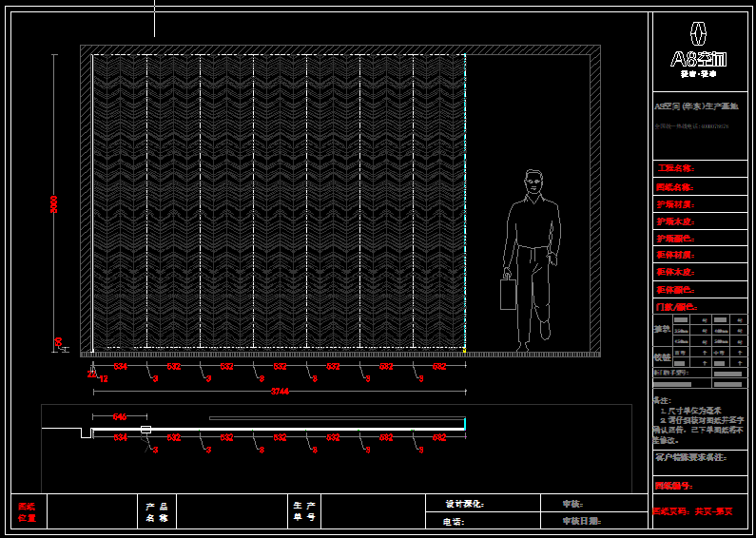The width and height of the screenshot is (756, 538).
Task: Click the A8空间 brand name text
Action: point(699,59)
